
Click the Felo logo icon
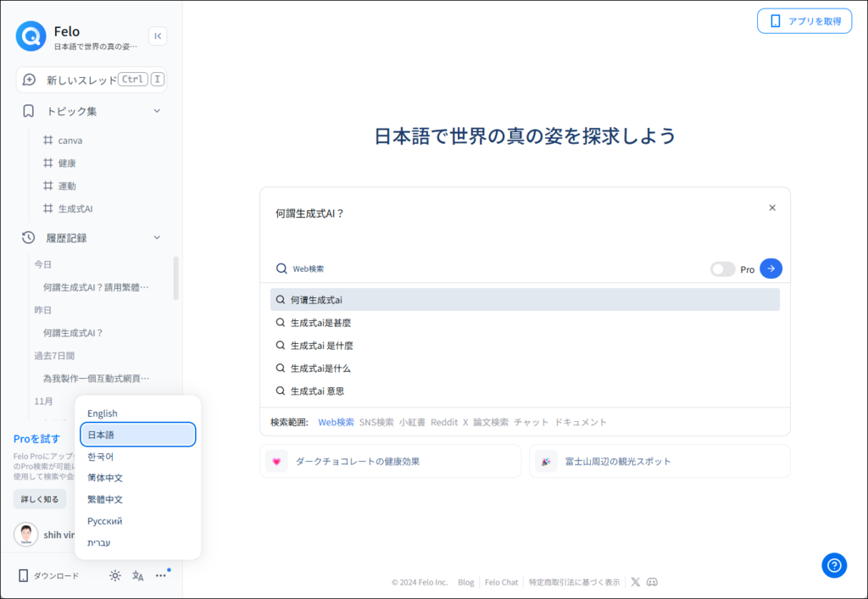pyautogui.click(x=31, y=36)
